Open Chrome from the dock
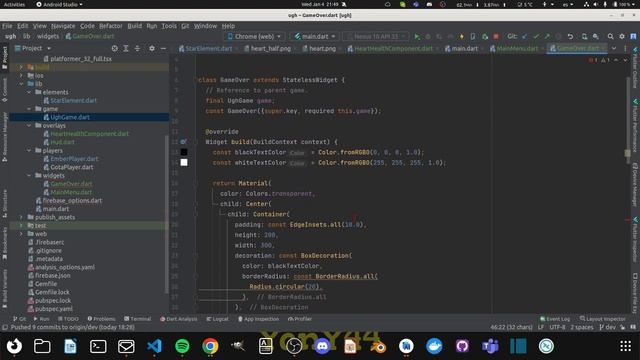Image resolution: width=640 pixels, height=360 pixels. click(210, 346)
